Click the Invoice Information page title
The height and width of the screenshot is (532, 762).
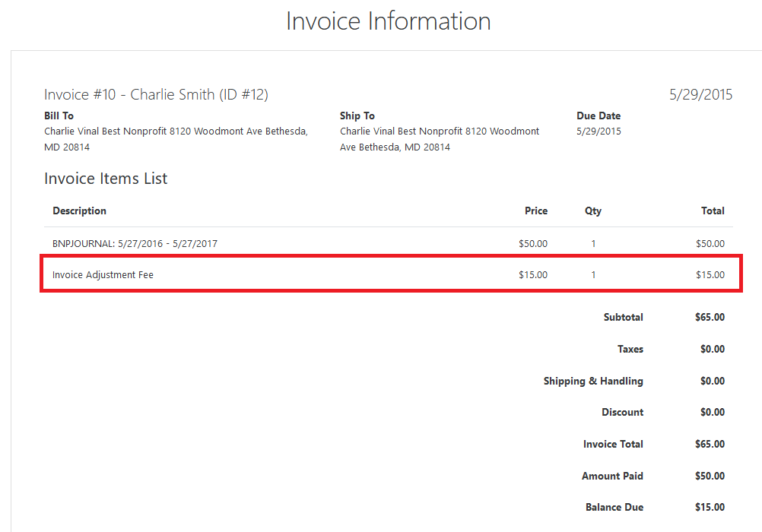pos(389,21)
